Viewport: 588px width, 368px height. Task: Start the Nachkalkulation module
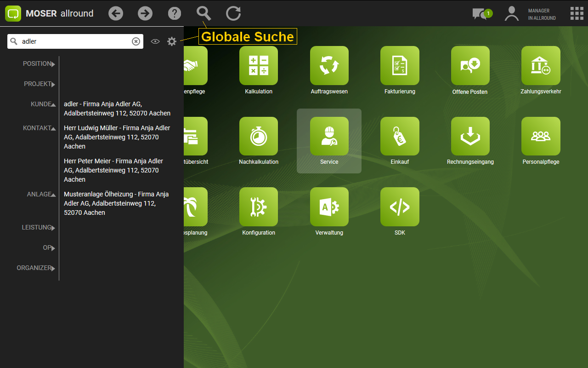click(x=259, y=137)
